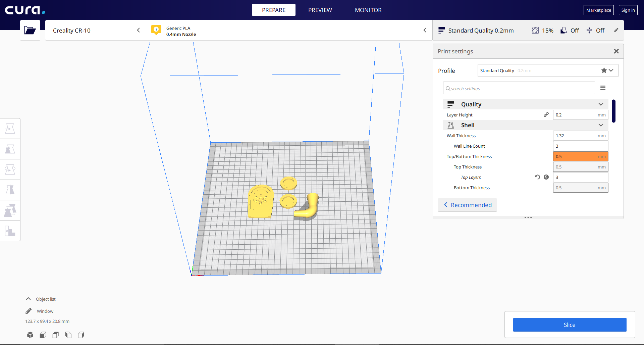
Task: Click the profile icon beside Standard Quality 0.2mm
Action: point(442,31)
